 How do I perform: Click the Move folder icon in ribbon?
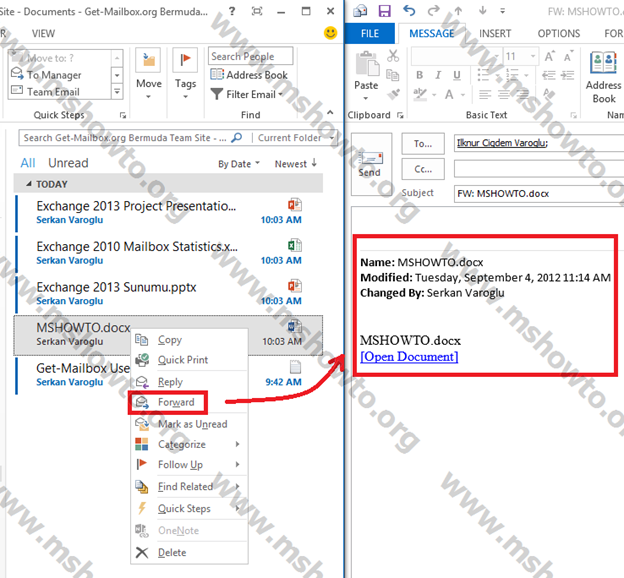pos(148,60)
